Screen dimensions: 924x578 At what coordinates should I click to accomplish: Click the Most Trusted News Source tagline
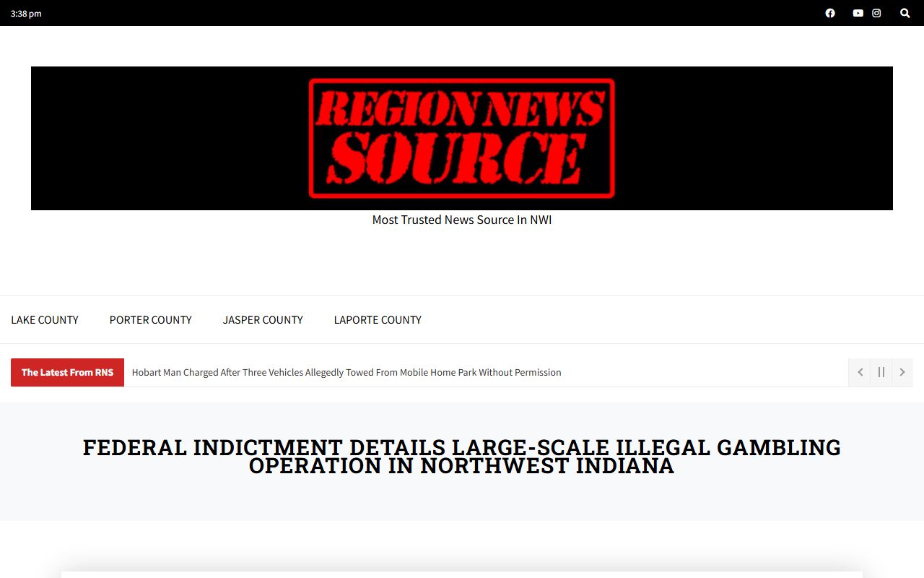click(x=462, y=220)
